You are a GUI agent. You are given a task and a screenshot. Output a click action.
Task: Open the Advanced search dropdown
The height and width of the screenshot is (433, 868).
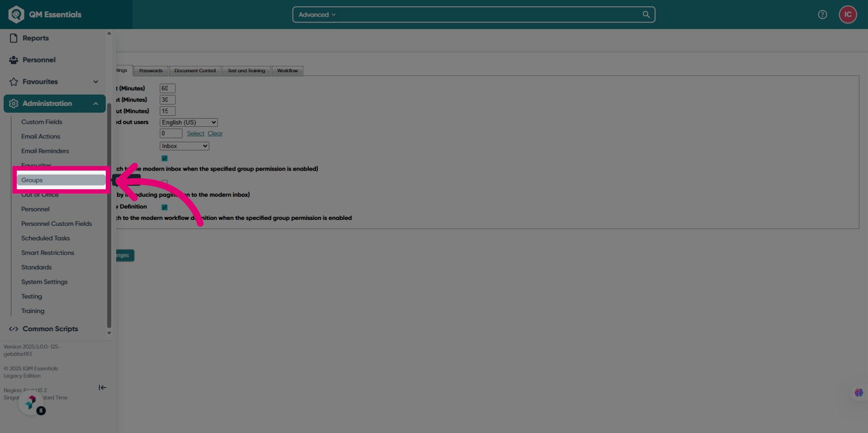point(317,14)
